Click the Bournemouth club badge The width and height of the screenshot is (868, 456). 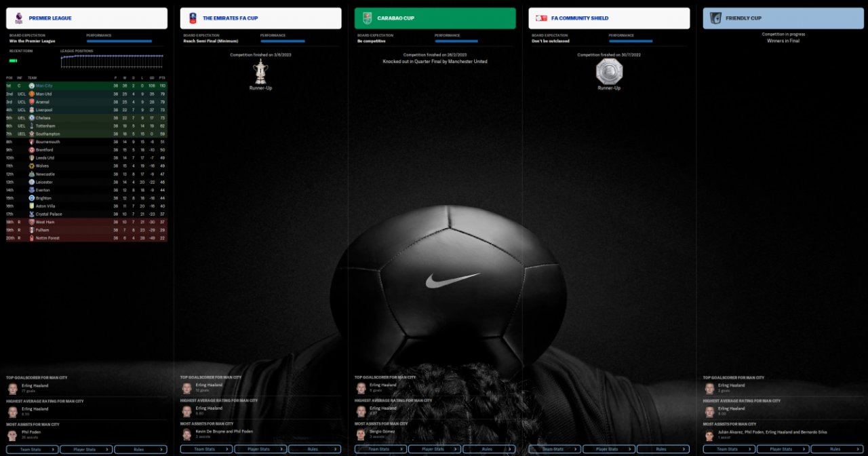(x=32, y=142)
